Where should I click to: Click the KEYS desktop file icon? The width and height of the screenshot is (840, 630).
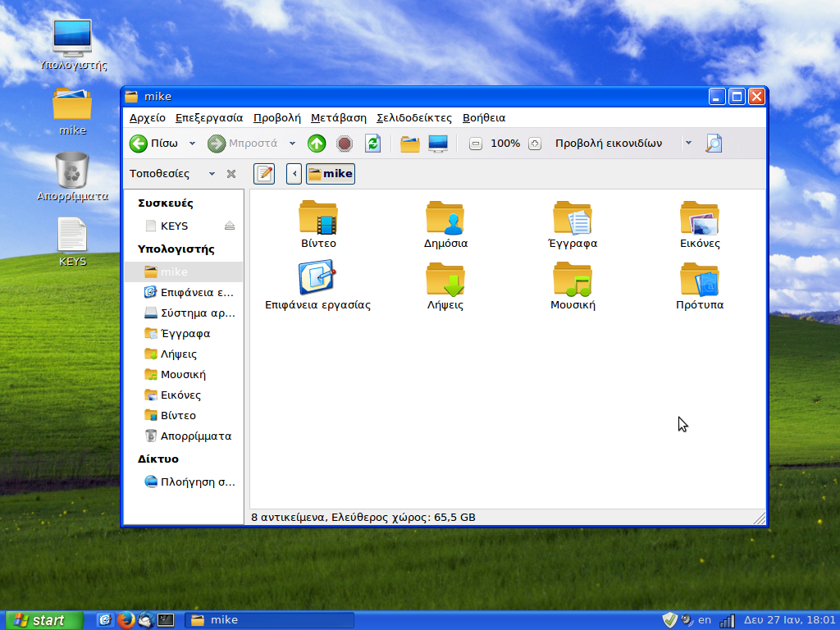coord(72,234)
